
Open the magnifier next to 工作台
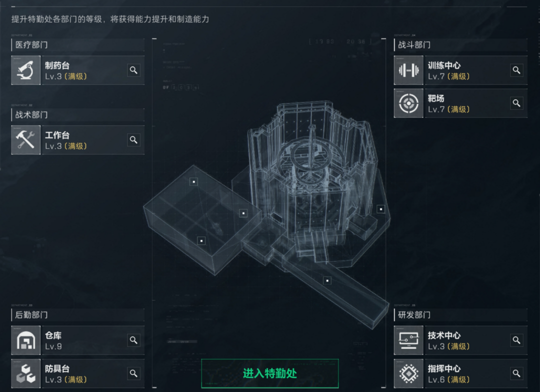(133, 140)
